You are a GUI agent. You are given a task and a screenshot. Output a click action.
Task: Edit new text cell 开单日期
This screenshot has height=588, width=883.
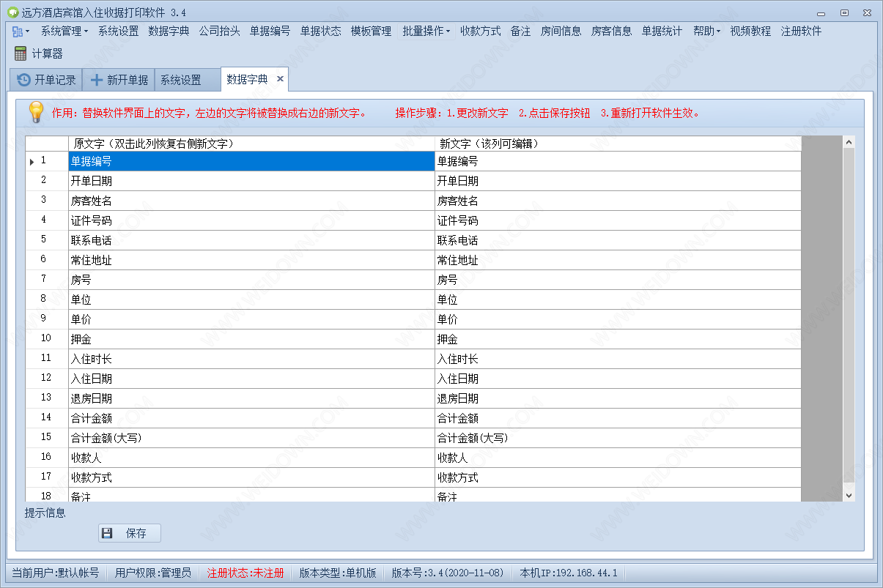pyautogui.click(x=618, y=181)
